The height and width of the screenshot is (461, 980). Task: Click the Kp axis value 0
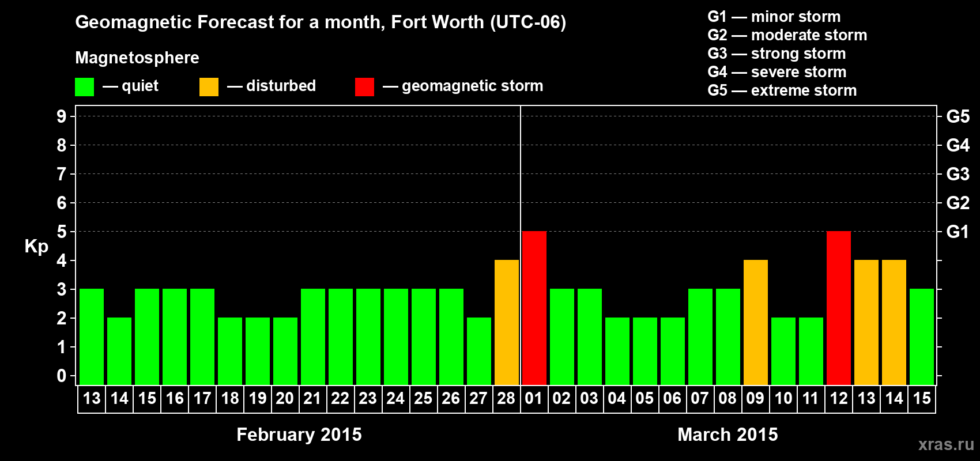tap(62, 376)
